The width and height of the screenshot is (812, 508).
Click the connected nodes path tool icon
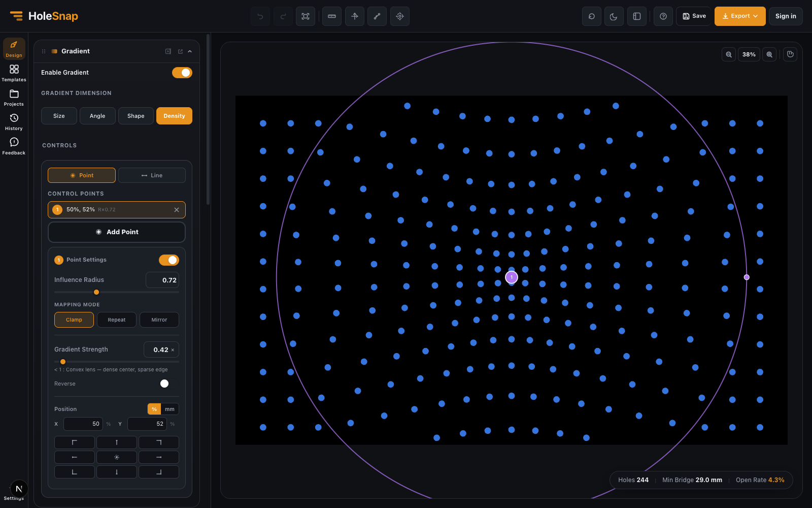coord(377,16)
